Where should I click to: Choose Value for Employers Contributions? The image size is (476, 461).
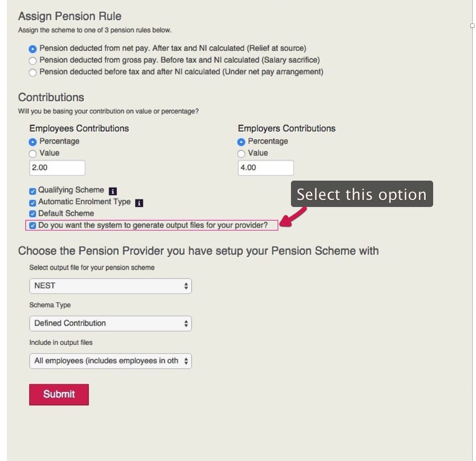point(242,154)
